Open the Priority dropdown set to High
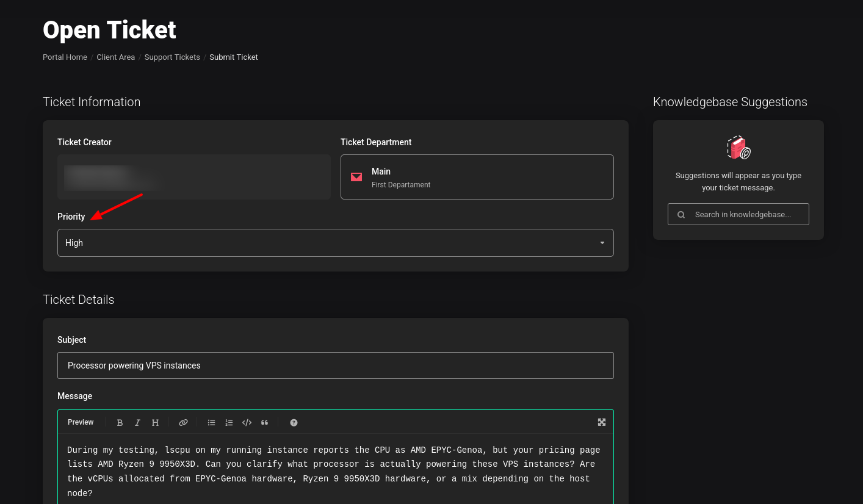863x504 pixels. [336, 243]
